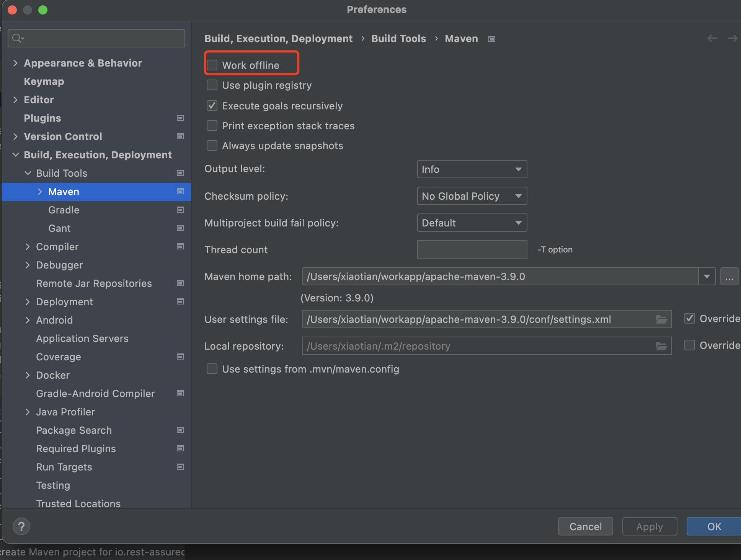Enable the Work offline checkbox
741x560 pixels.
[212, 65]
